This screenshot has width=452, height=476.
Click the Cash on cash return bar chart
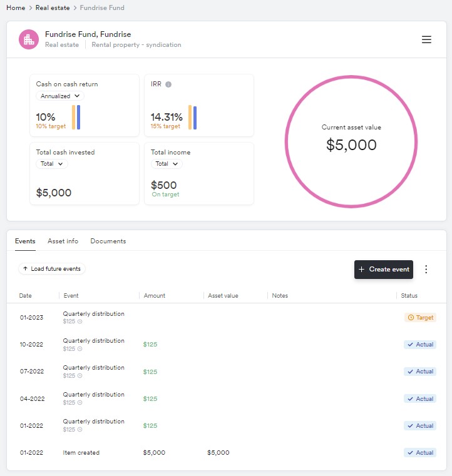click(x=76, y=117)
